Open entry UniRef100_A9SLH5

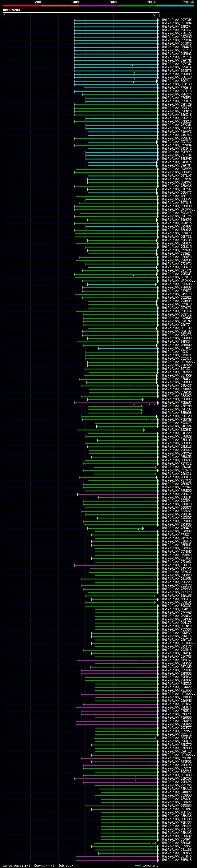pyautogui.click(x=177, y=139)
